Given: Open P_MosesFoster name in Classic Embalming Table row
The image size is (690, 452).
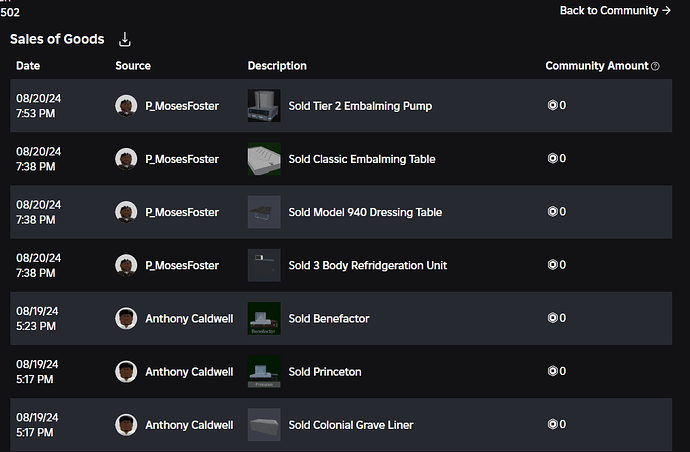Looking at the screenshot, I should pyautogui.click(x=182, y=159).
